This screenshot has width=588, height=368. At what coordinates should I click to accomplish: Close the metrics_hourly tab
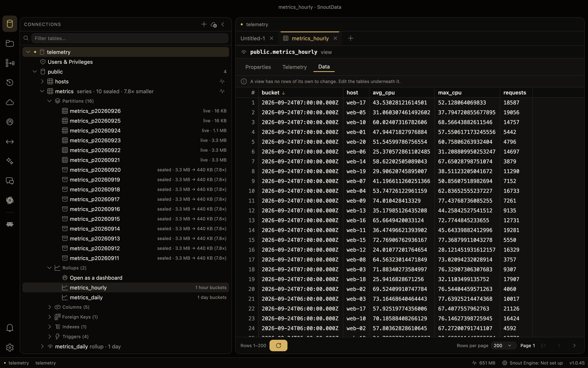tap(335, 38)
